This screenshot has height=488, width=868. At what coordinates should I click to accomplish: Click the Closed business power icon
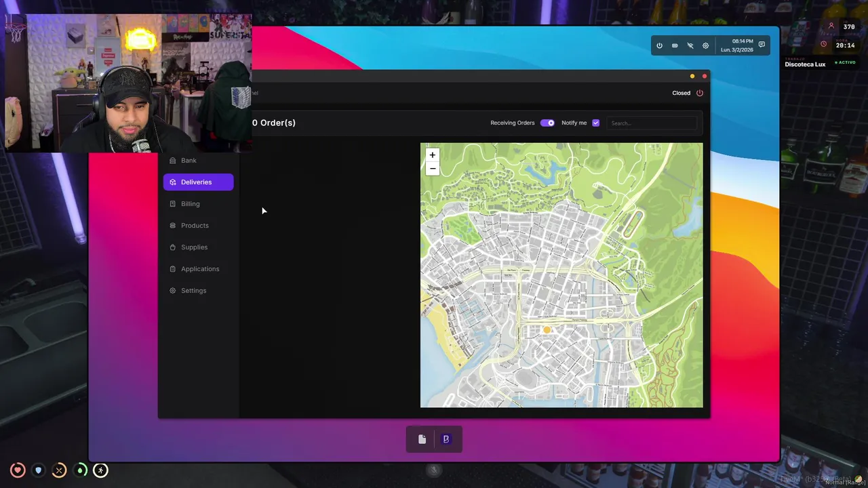pyautogui.click(x=700, y=93)
